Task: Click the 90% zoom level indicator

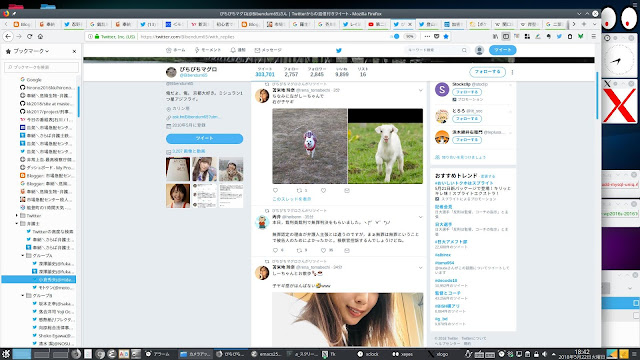Action: pyautogui.click(x=409, y=36)
